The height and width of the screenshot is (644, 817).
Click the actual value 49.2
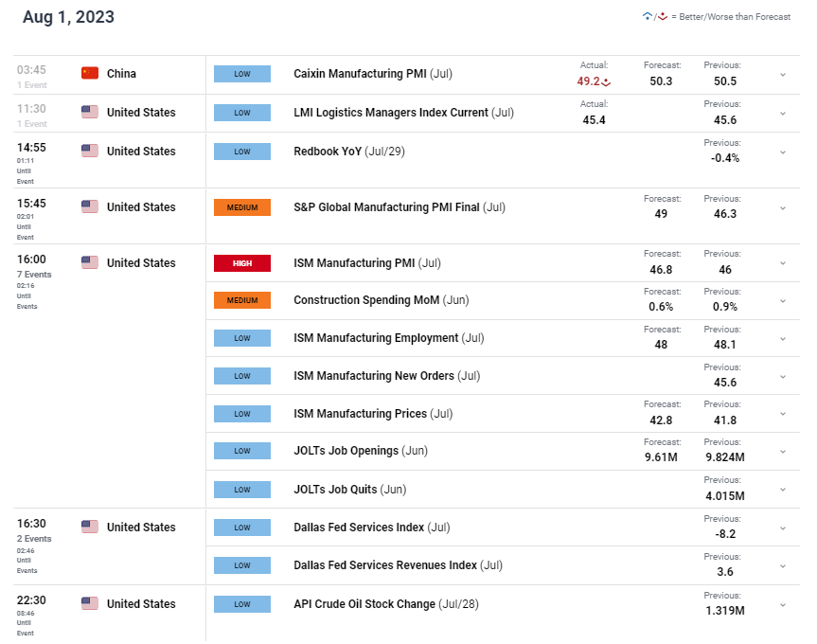[x=588, y=81]
